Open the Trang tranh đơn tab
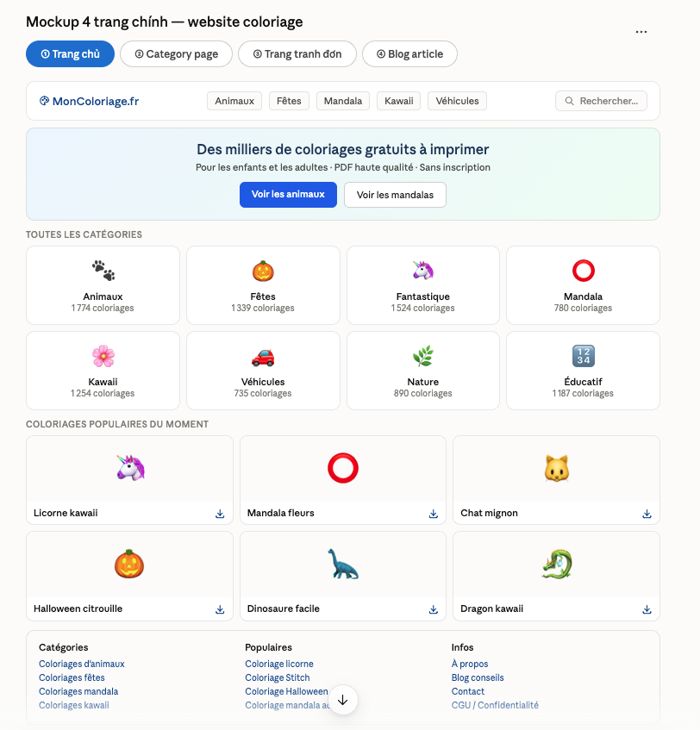Image resolution: width=700 pixels, height=730 pixels. point(297,54)
